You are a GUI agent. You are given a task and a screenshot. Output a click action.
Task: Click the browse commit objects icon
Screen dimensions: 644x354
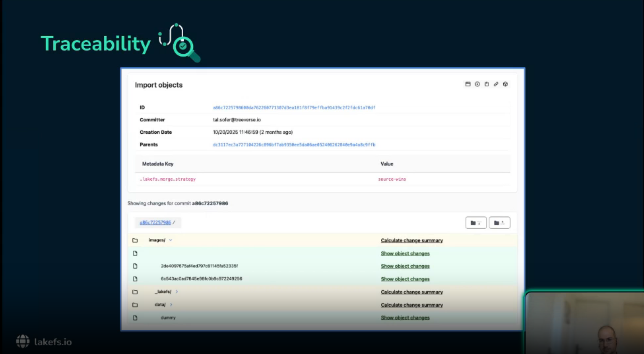468,84
